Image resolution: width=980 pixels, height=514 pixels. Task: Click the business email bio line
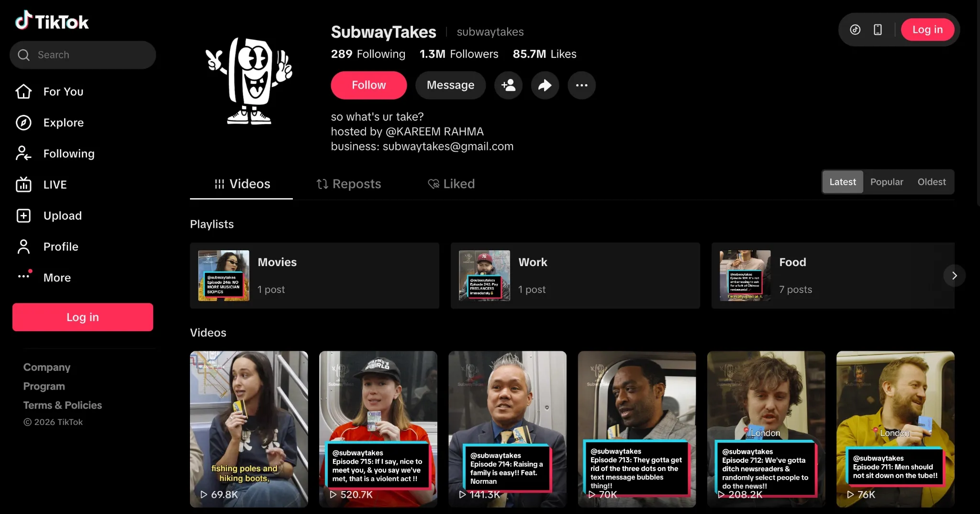point(422,146)
